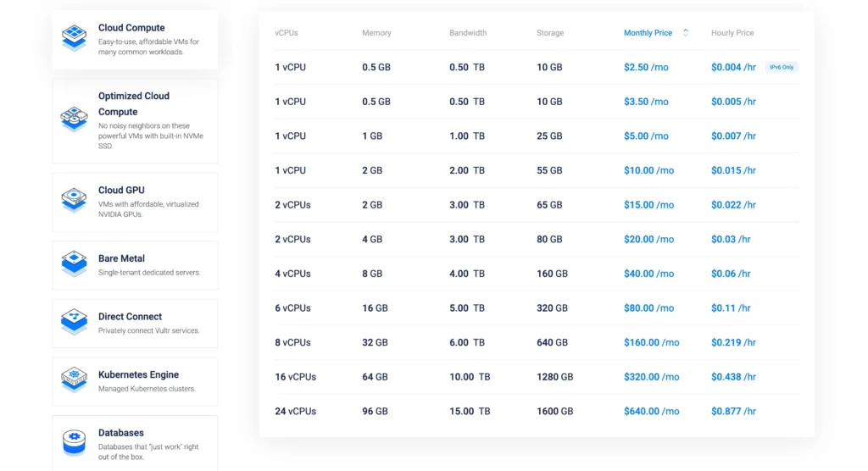This screenshot has width=868, height=471.
Task: Select the $640.00 /mo price
Action: coord(652,411)
